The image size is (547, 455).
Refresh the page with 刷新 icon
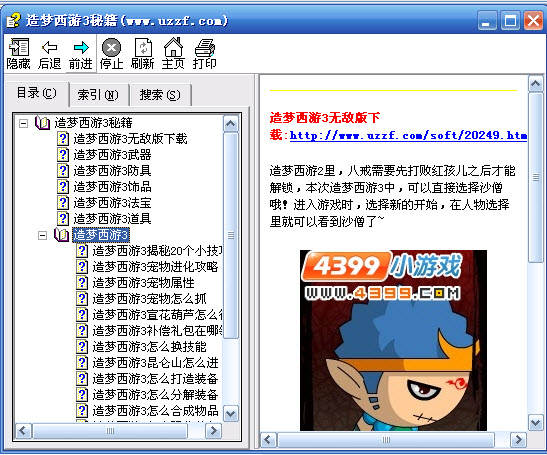click(x=142, y=54)
